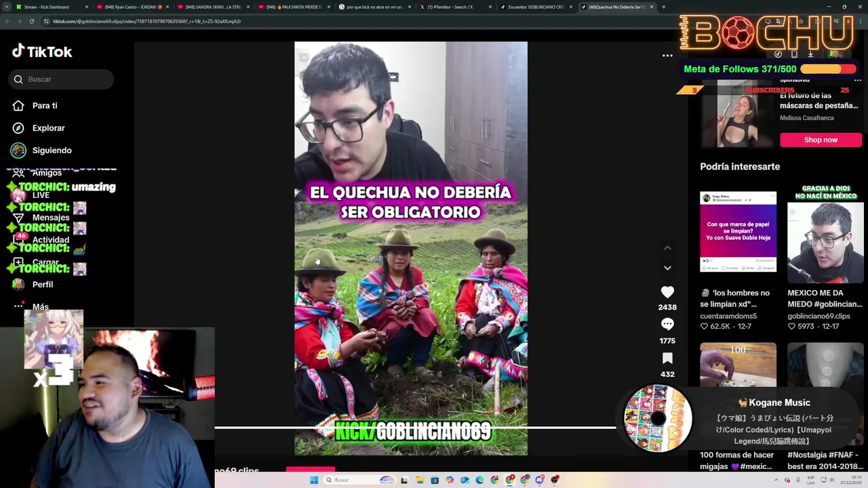Save video with bookmark icon

point(667,358)
